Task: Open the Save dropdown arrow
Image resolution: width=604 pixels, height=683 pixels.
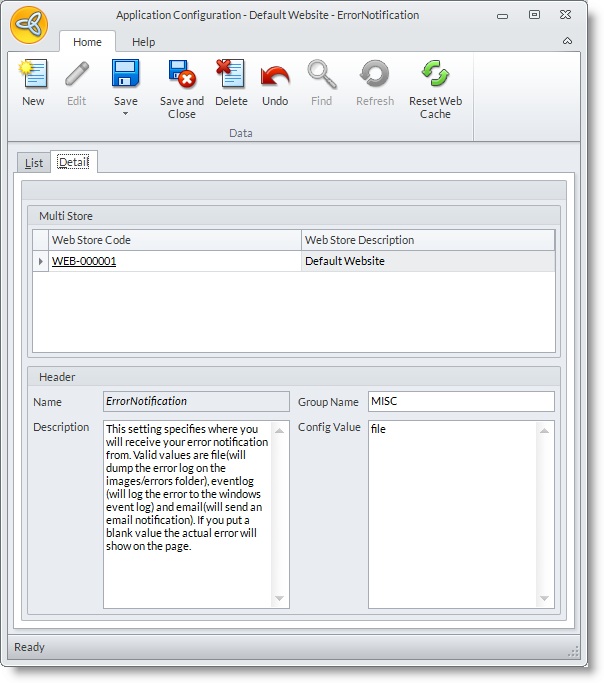Action: point(126,114)
